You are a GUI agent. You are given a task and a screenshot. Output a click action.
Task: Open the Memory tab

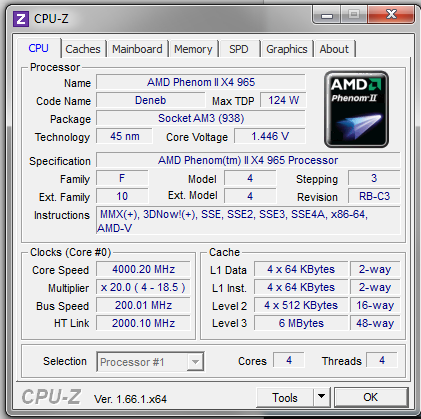point(193,49)
